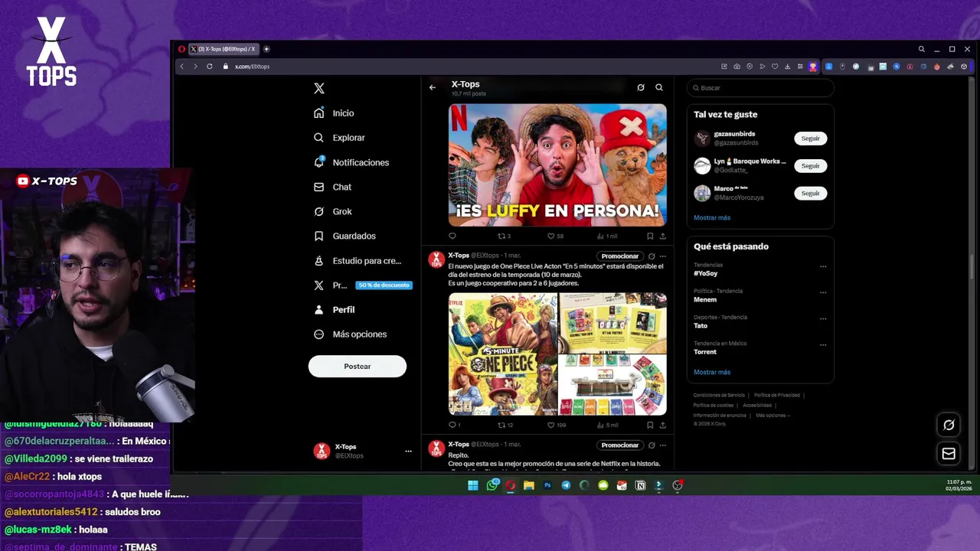Open Perfil in the sidebar

coord(335,309)
